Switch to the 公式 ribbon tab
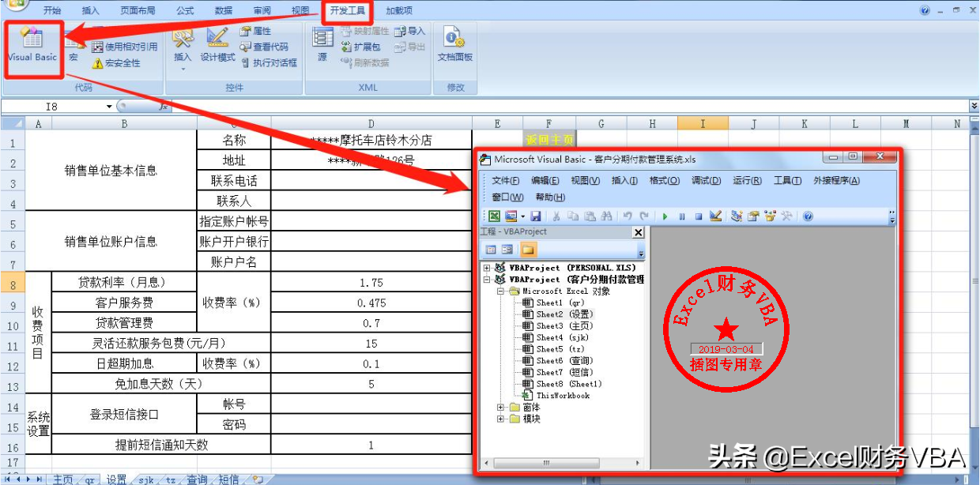 point(185,10)
